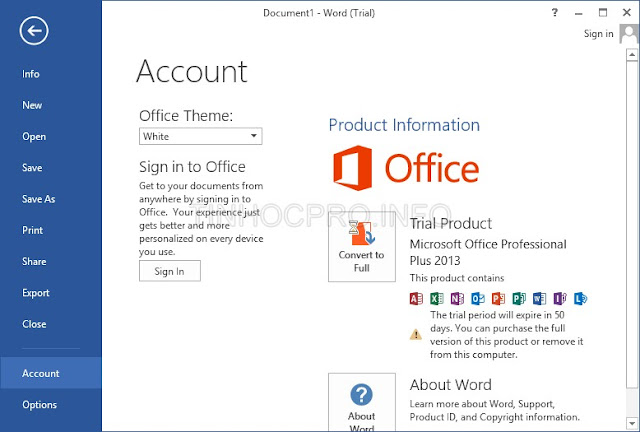The image size is (640, 432).
Task: Click the About Word heading
Action: click(x=451, y=385)
